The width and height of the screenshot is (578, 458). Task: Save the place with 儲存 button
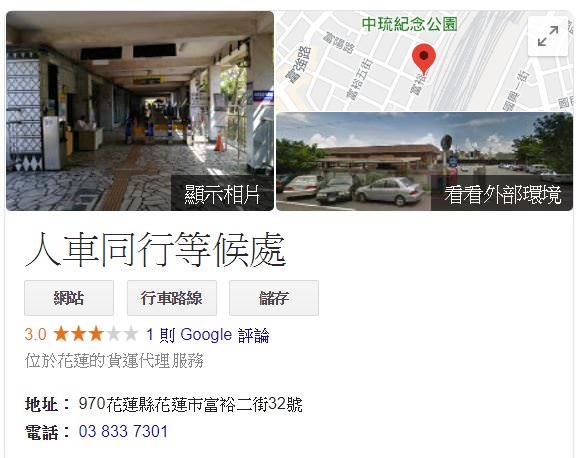pyautogui.click(x=274, y=298)
